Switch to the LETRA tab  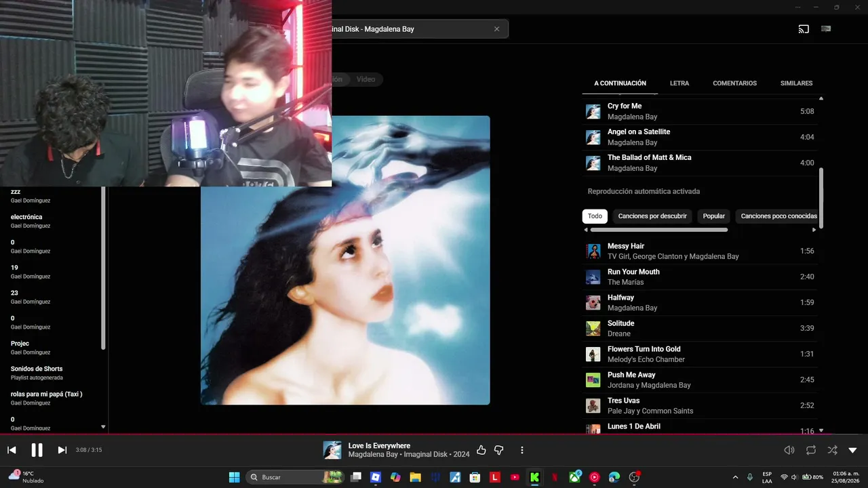[x=679, y=83]
